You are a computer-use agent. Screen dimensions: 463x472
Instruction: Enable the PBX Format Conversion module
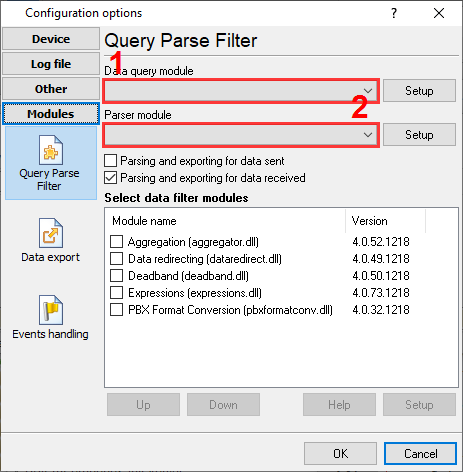(116, 310)
